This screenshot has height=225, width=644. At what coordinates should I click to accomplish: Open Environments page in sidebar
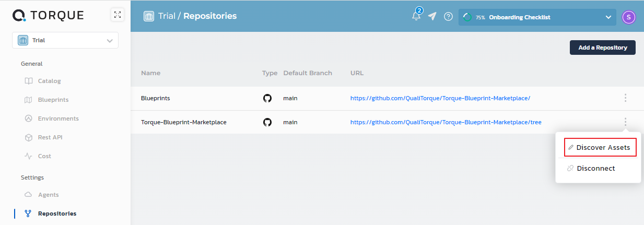(58, 119)
